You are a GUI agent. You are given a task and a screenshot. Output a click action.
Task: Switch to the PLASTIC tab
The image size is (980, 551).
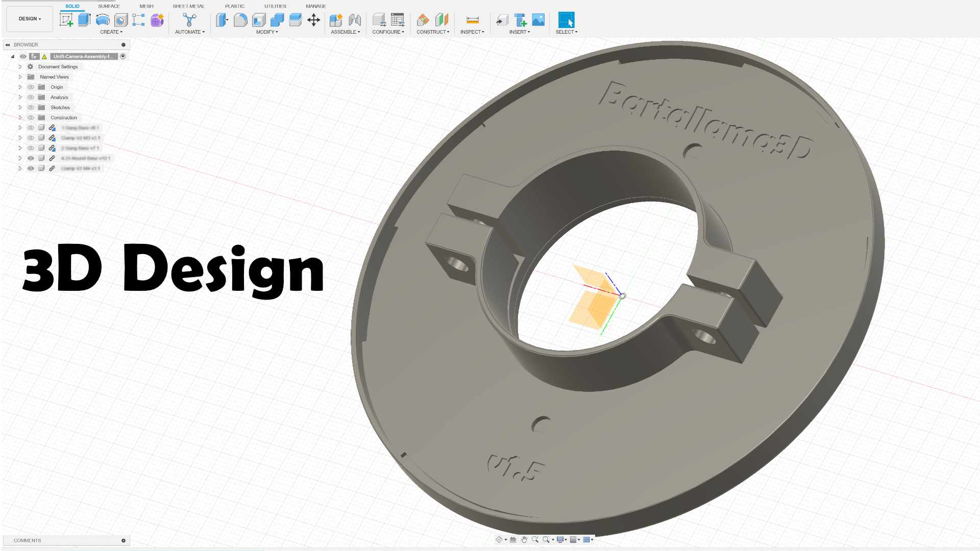pos(235,6)
